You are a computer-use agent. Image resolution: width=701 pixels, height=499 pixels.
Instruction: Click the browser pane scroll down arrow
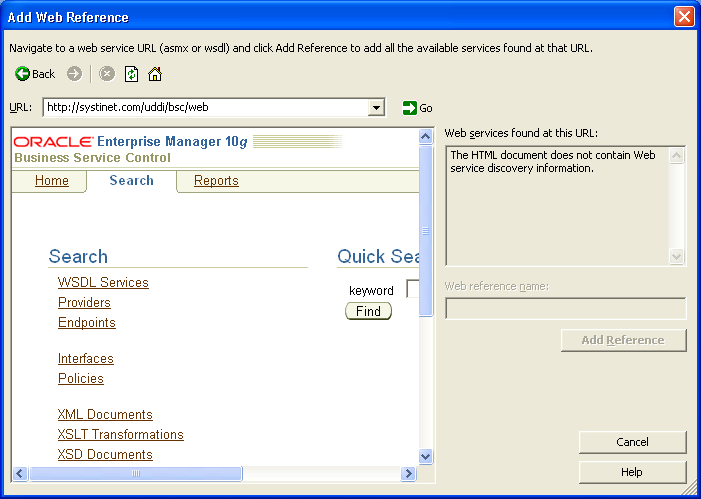pyautogui.click(x=426, y=457)
